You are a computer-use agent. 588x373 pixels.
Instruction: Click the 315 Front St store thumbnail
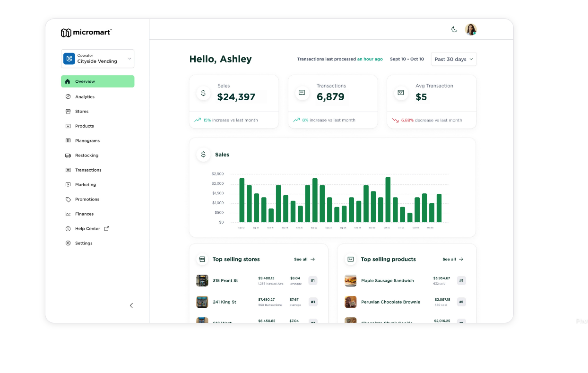[x=202, y=281]
